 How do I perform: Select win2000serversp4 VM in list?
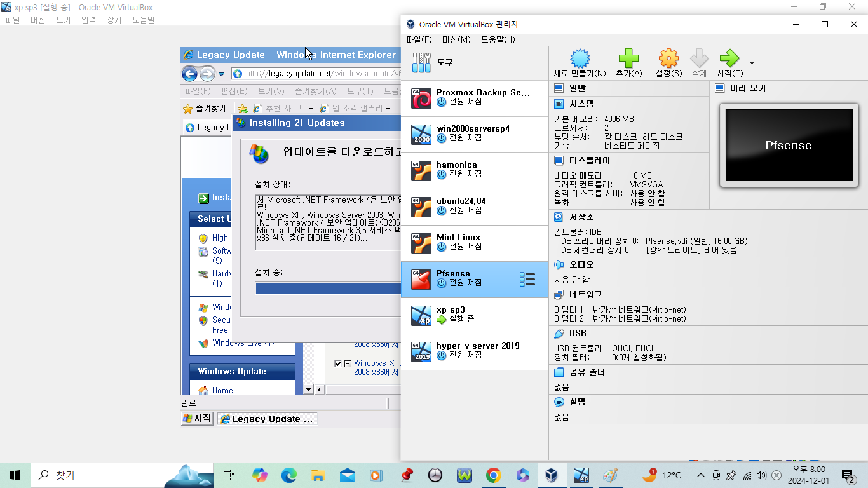pyautogui.click(x=475, y=134)
